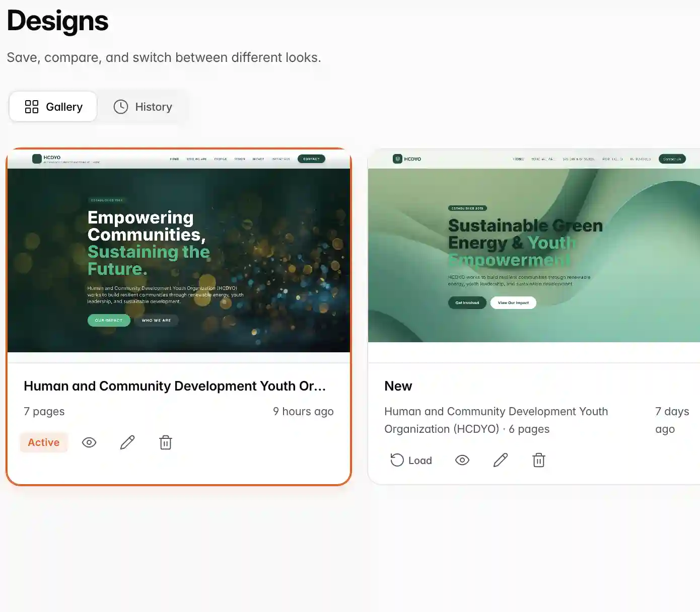Click pencil icon on the New design
The image size is (700, 612).
[x=501, y=460]
